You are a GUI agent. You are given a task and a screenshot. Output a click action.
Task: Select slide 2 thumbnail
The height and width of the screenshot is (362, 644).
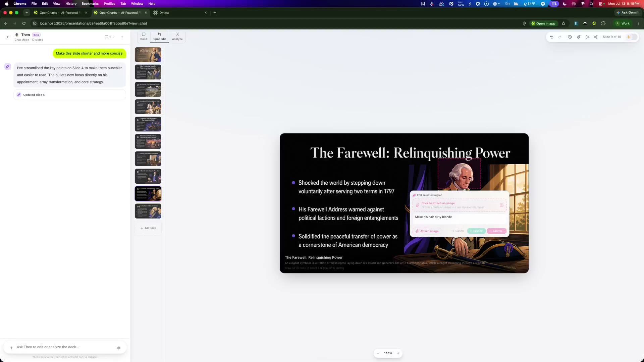[148, 72]
